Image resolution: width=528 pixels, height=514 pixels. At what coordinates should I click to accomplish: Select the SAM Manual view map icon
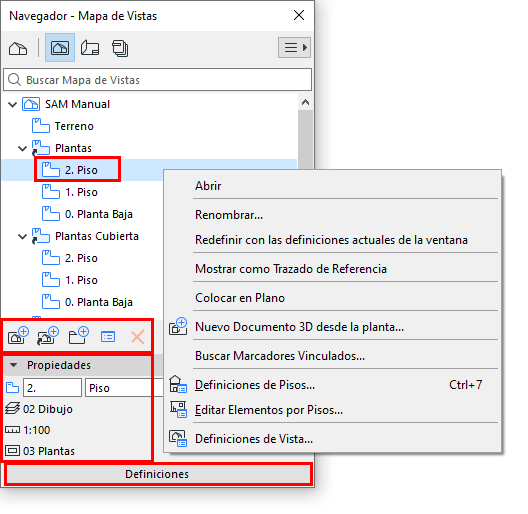click(x=31, y=104)
